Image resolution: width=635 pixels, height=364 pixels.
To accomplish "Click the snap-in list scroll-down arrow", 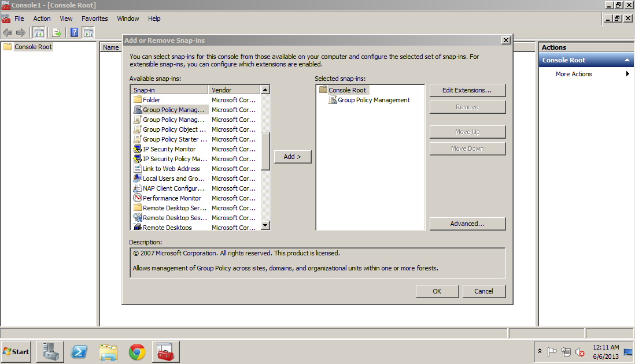I will pos(265,225).
